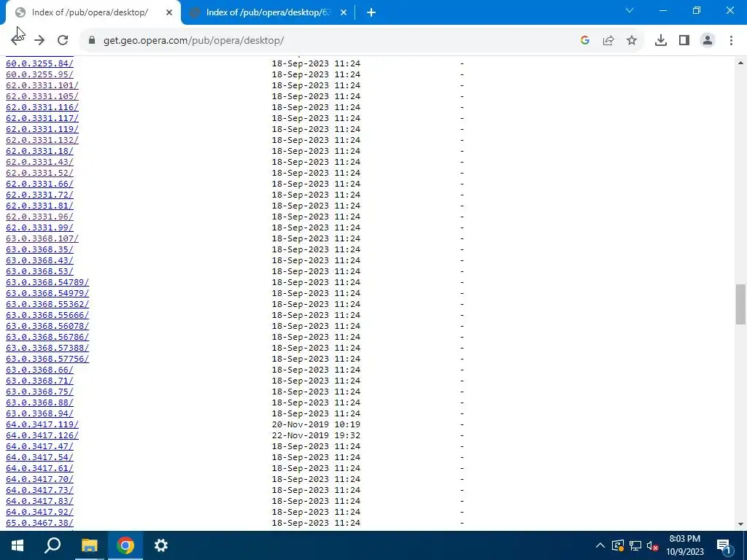The image size is (747, 560).
Task: Open the 62.0.3331.132/ folder link
Action: coord(42,140)
